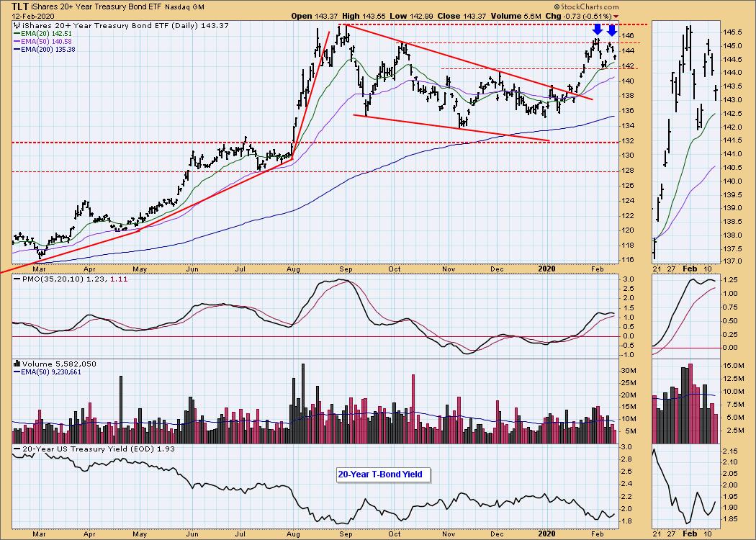756x540 pixels.
Task: Click the 2.8 yield axis label
Action: pos(628,459)
